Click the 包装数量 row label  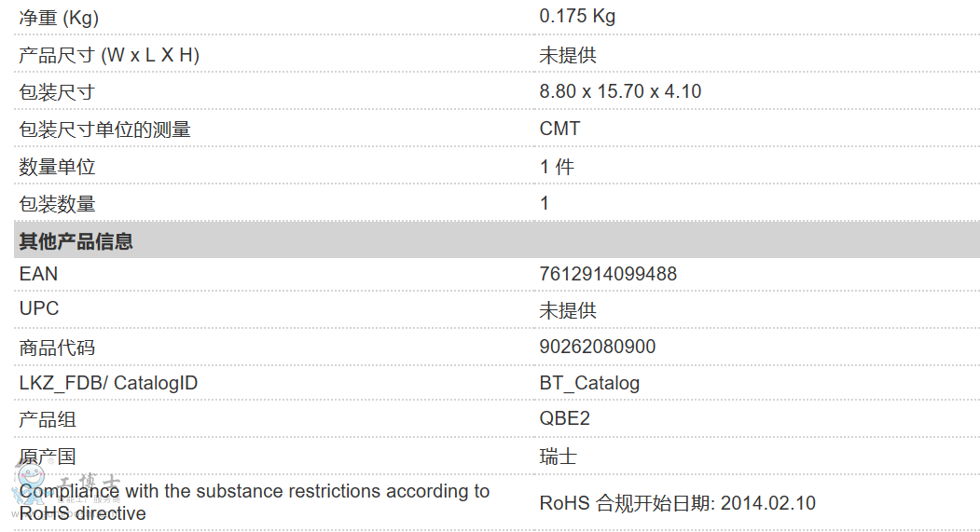pos(57,204)
